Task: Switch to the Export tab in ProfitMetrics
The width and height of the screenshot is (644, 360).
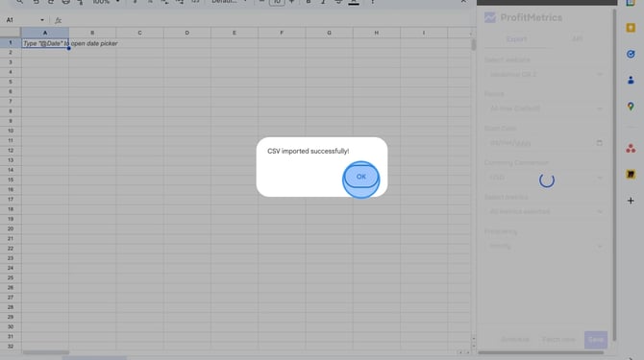Action: 516,39
